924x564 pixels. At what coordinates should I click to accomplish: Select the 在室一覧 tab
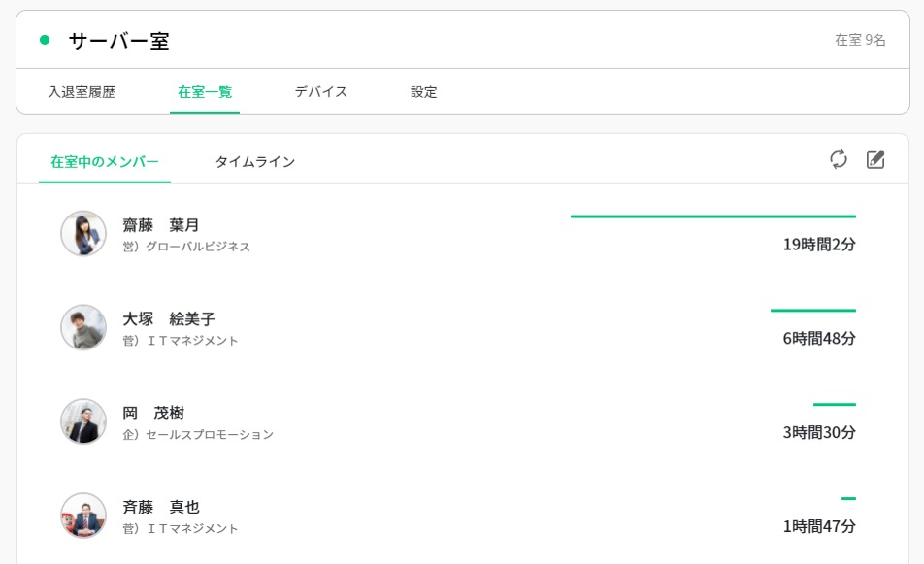click(x=205, y=92)
